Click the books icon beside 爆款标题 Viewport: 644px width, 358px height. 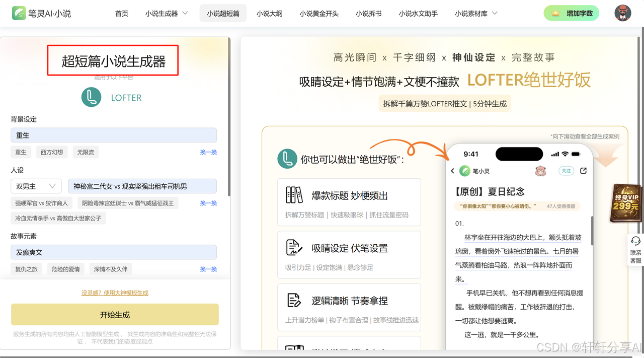[x=294, y=195]
